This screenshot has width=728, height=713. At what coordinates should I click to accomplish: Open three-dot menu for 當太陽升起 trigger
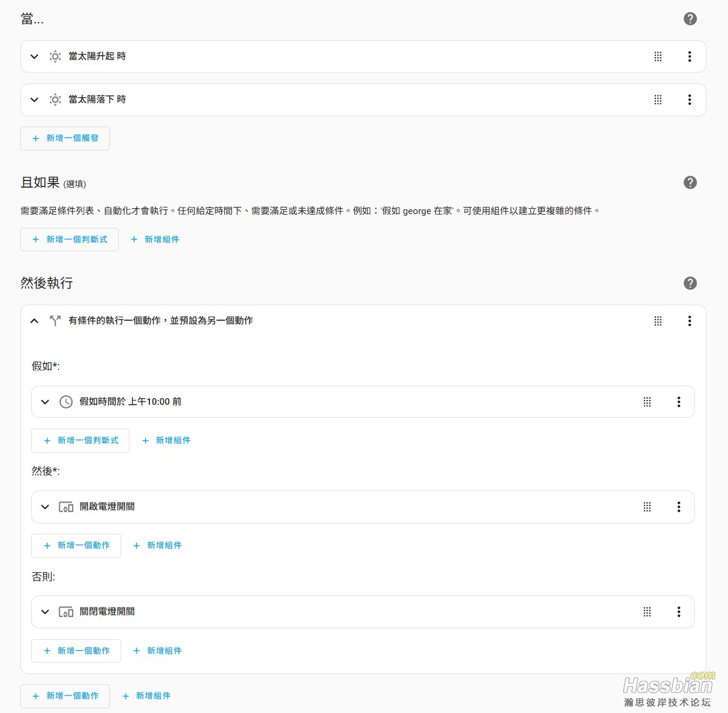point(690,56)
